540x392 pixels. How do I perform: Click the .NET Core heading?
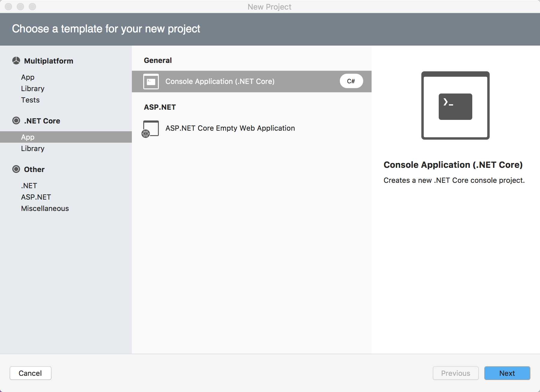[x=42, y=121]
